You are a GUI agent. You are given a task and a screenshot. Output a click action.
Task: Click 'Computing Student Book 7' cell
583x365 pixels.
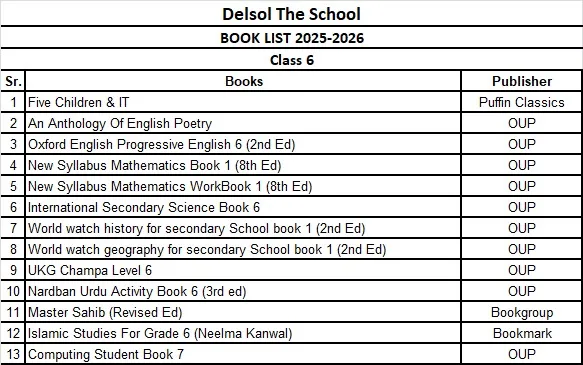pyautogui.click(x=244, y=354)
